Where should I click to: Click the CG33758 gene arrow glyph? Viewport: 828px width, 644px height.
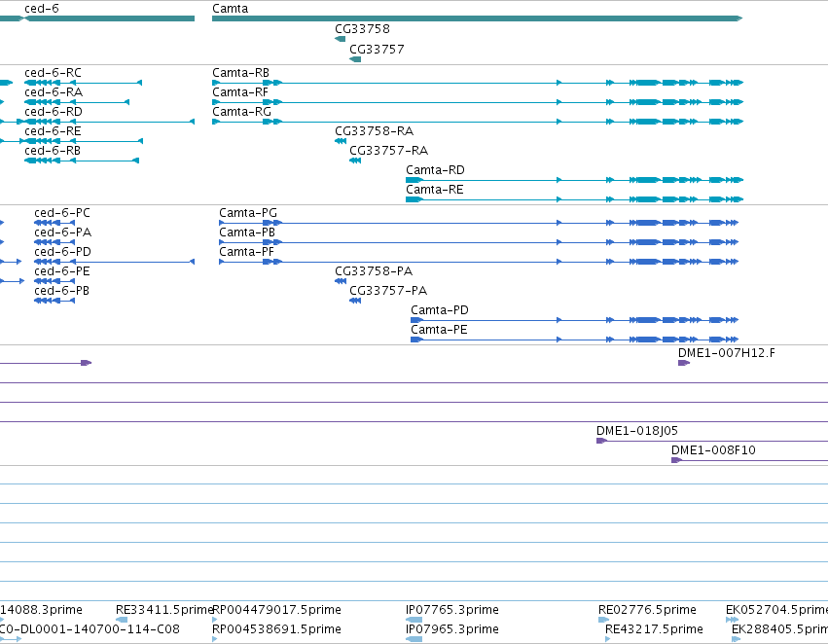[x=341, y=39]
